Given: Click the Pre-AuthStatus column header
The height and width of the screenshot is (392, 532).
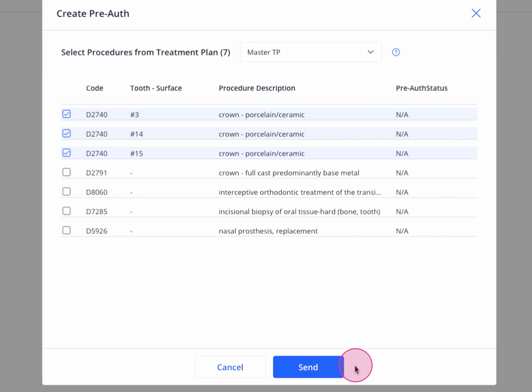Looking at the screenshot, I should click(422, 88).
